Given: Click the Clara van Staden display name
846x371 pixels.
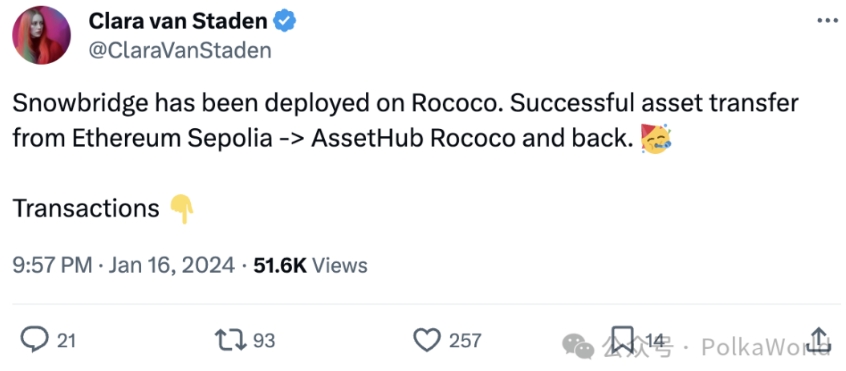Looking at the screenshot, I should tap(178, 21).
